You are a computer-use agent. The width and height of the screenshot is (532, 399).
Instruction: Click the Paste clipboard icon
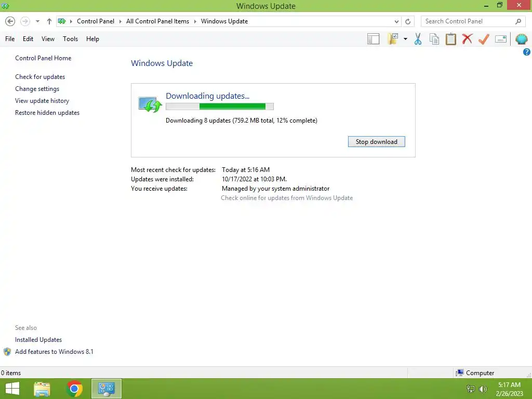451,39
